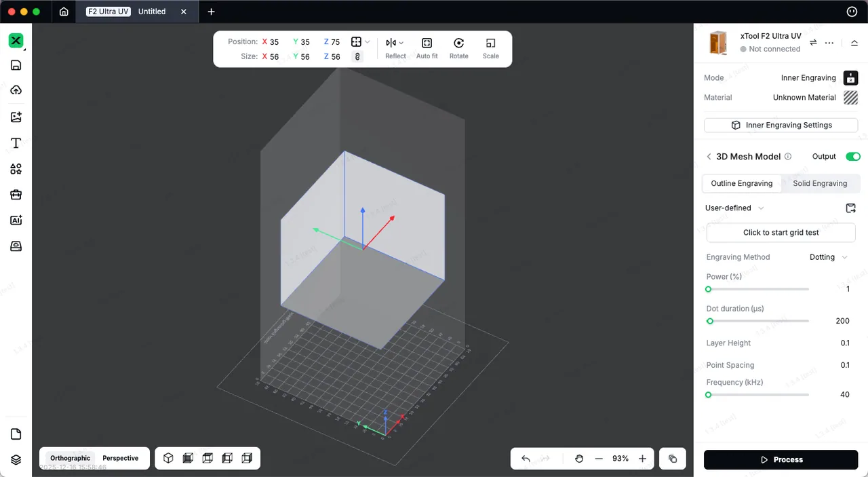Open the xTool logo menu
868x477 pixels.
coord(16,41)
